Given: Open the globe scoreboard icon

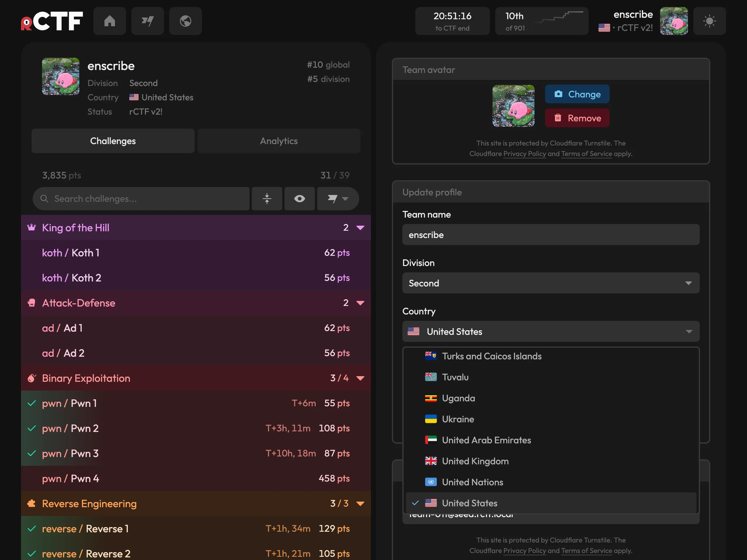Looking at the screenshot, I should pyautogui.click(x=185, y=21).
